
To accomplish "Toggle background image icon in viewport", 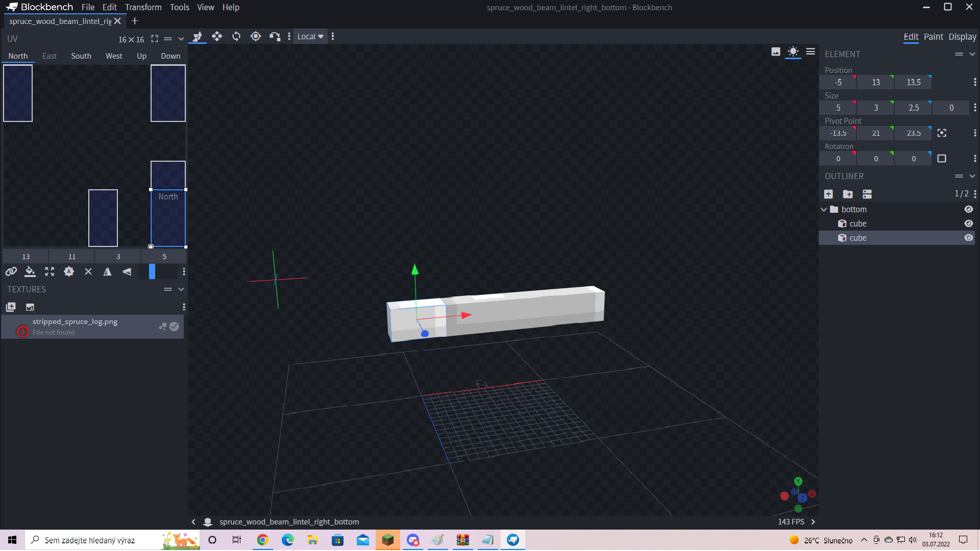I will coord(776,52).
